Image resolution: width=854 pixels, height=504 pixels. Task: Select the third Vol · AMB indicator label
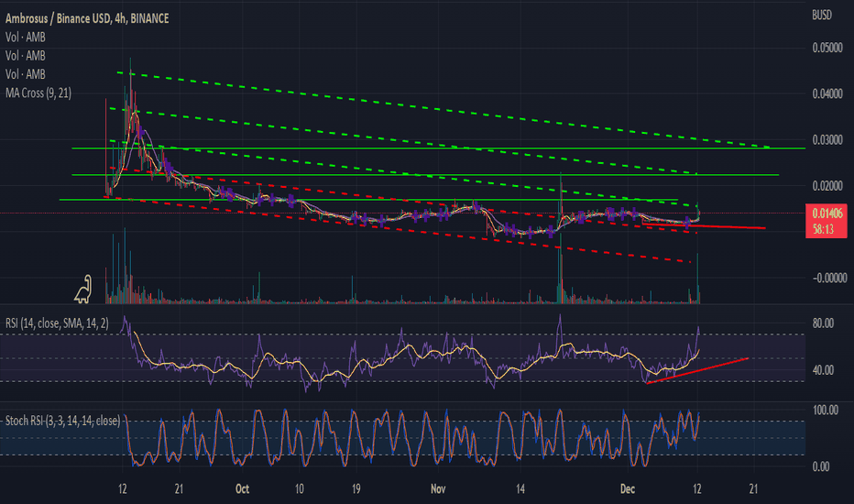(25, 74)
